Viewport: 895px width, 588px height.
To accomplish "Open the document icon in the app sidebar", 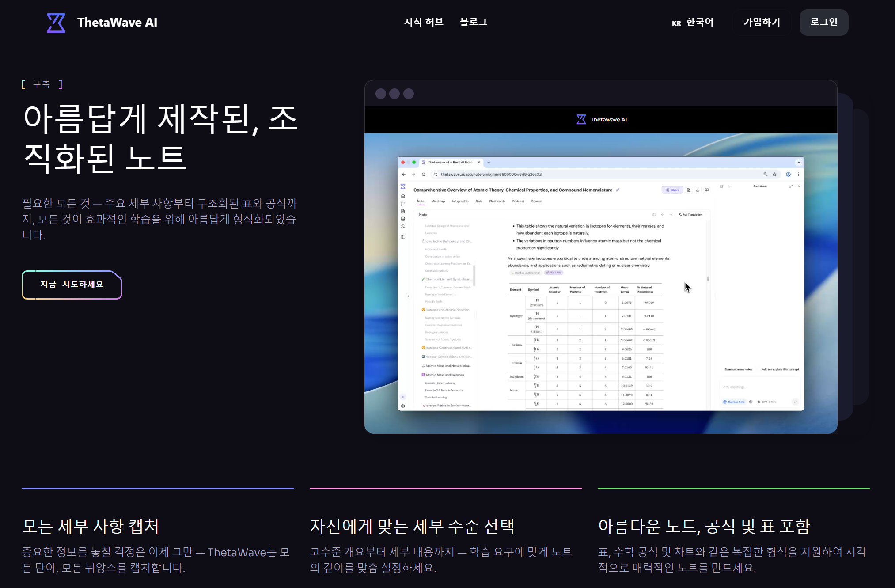I will (x=403, y=212).
